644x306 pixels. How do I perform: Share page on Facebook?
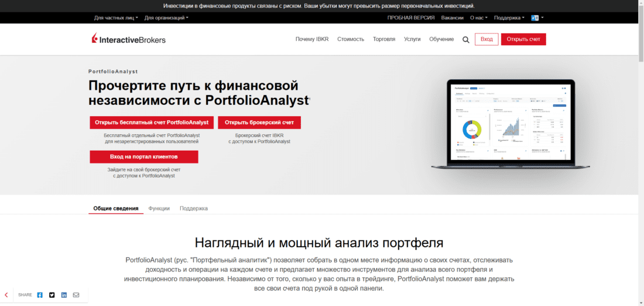click(40, 295)
